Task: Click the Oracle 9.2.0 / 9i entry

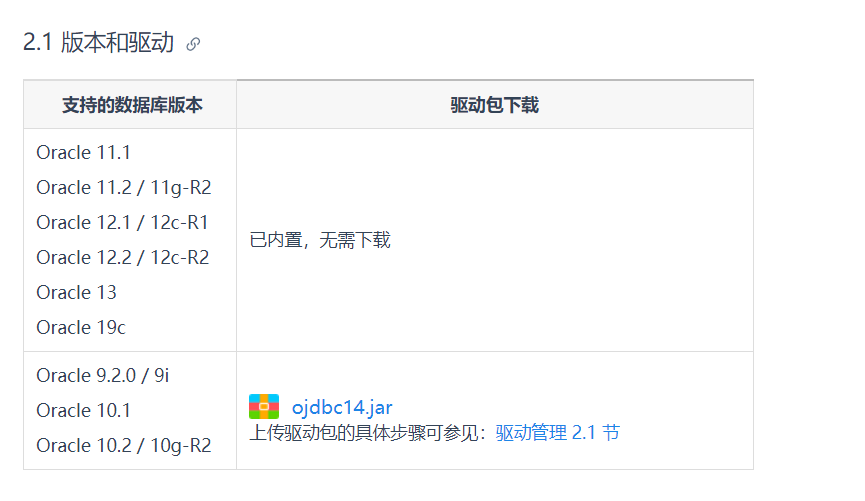Action: [x=103, y=375]
